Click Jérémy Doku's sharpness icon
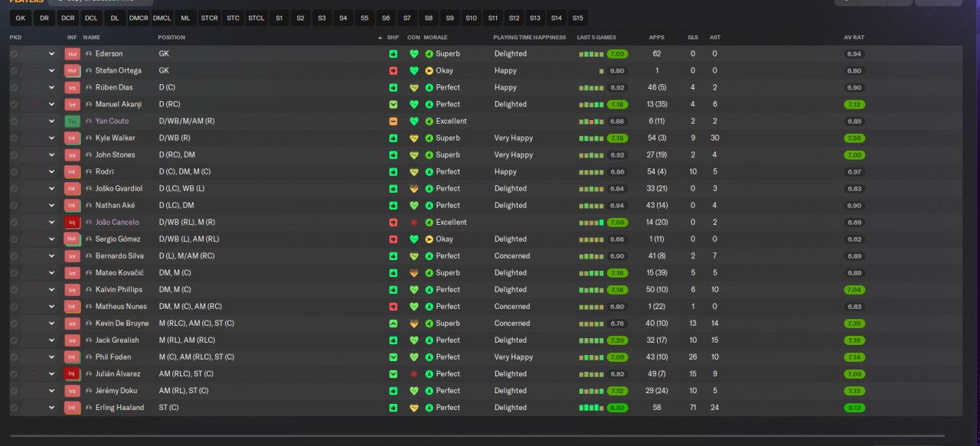 coord(393,390)
